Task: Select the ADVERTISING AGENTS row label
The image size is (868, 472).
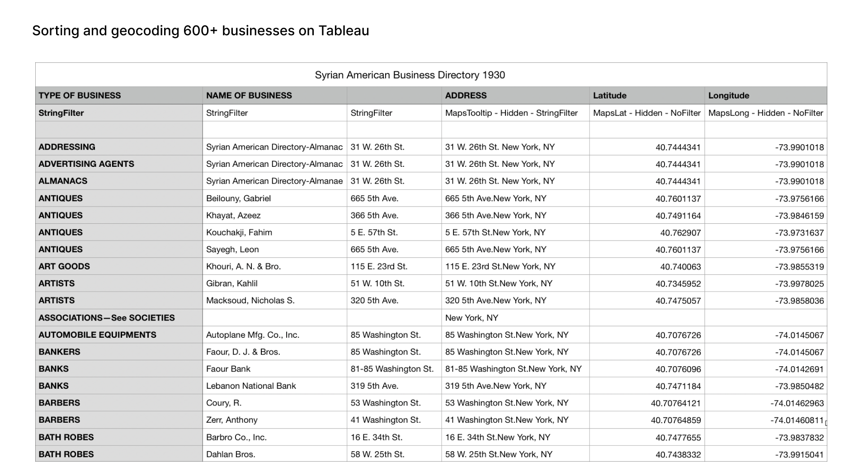Action: click(x=86, y=164)
